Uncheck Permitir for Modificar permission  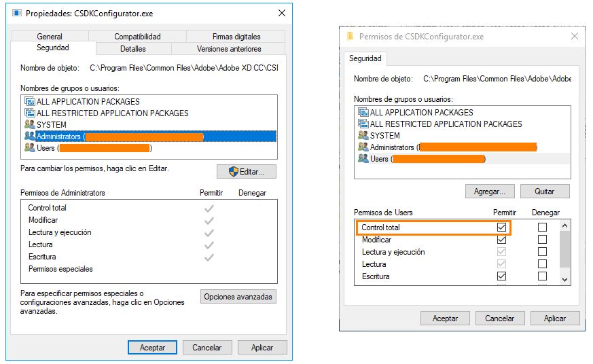tap(501, 240)
